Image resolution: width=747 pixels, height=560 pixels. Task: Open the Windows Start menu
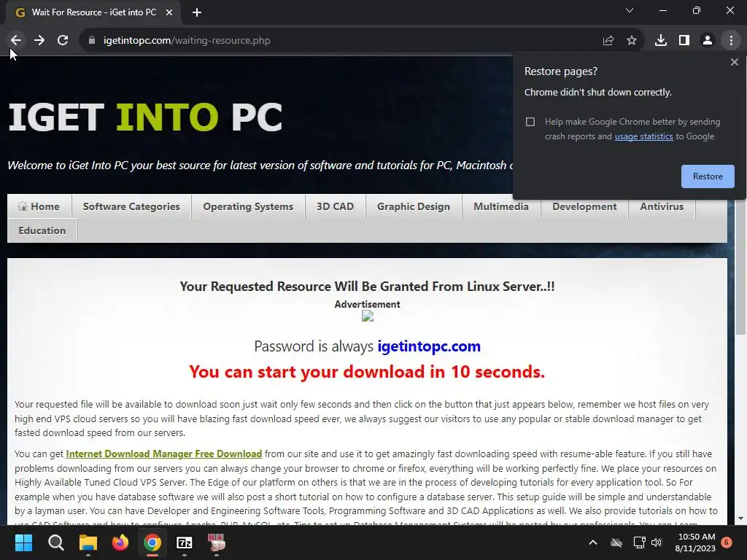pos(23,542)
